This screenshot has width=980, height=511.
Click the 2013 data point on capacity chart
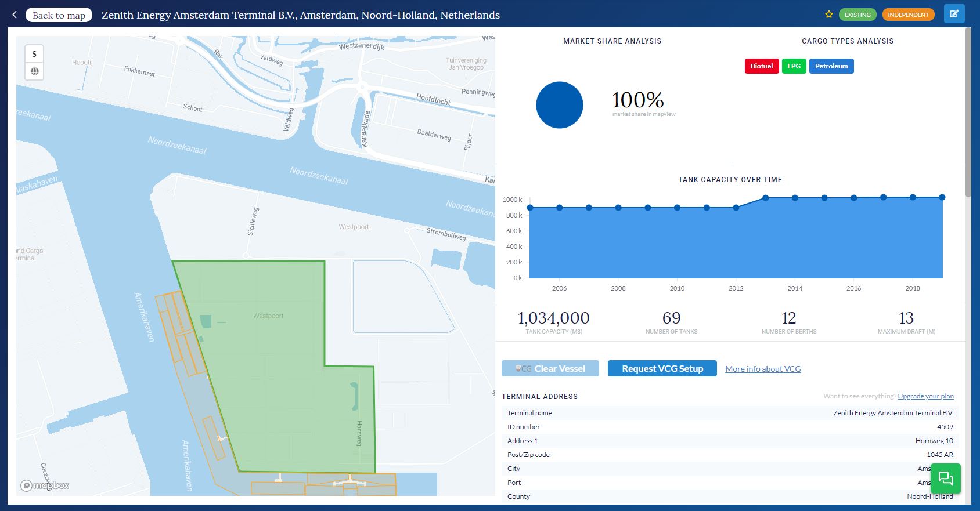coord(765,198)
